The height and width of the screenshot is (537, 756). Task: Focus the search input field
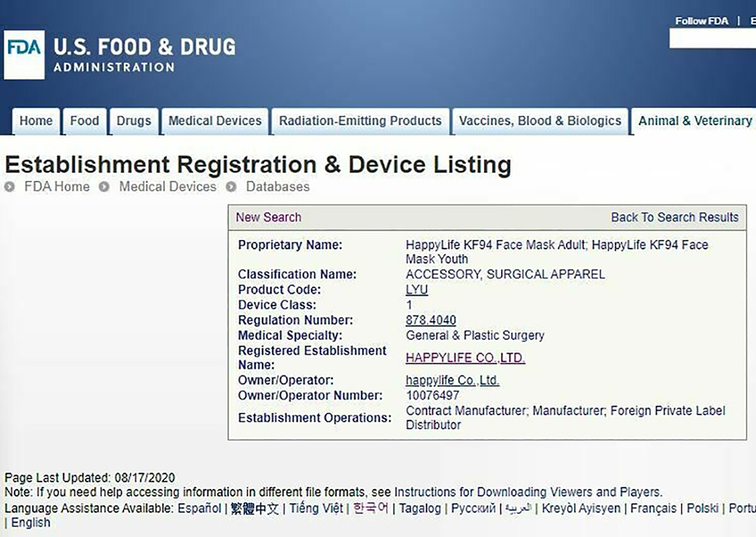click(713, 38)
